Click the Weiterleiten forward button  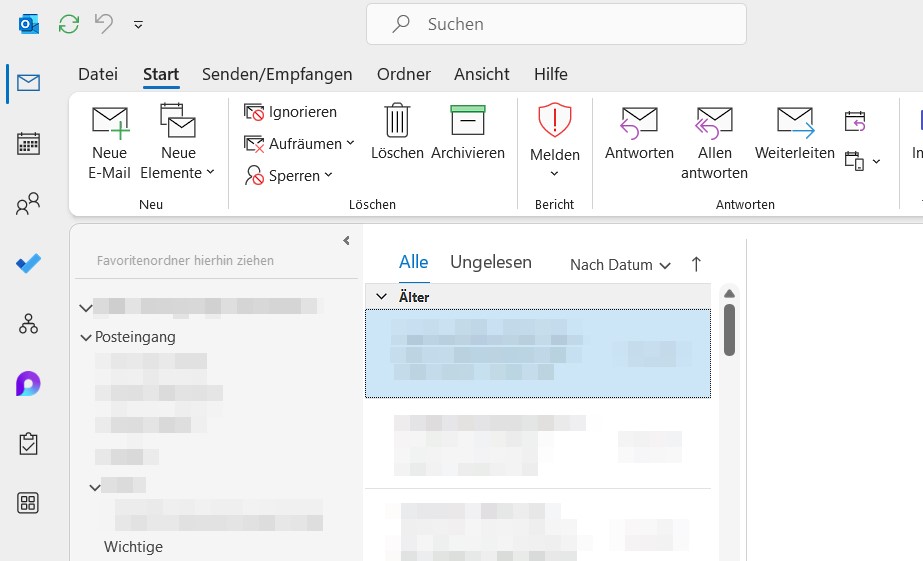[x=795, y=134]
